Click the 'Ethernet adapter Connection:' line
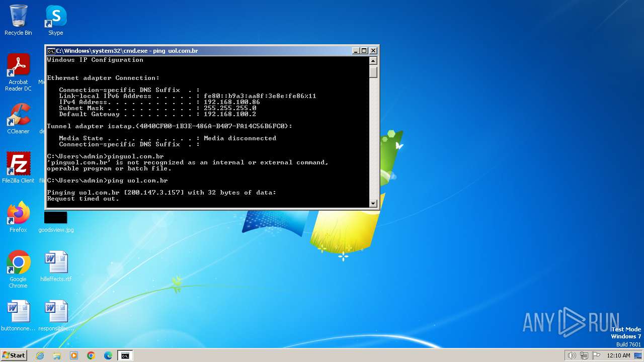644x362 pixels. (103, 78)
